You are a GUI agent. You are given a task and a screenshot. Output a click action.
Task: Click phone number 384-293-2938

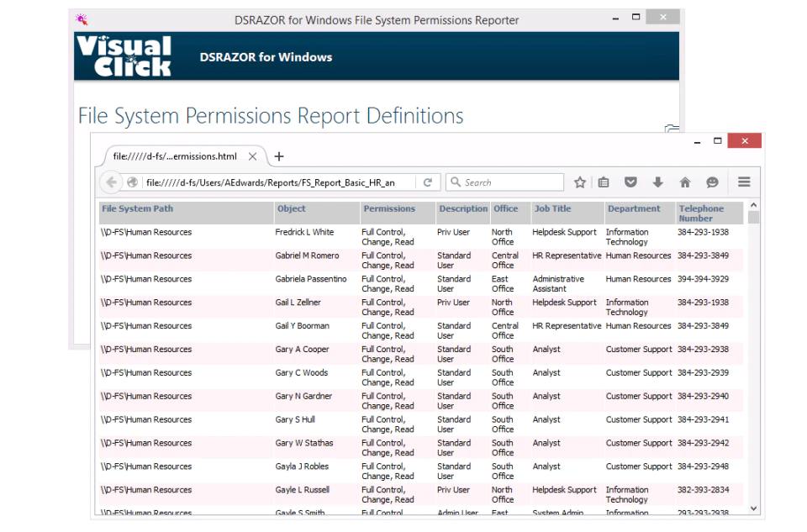[x=703, y=350]
